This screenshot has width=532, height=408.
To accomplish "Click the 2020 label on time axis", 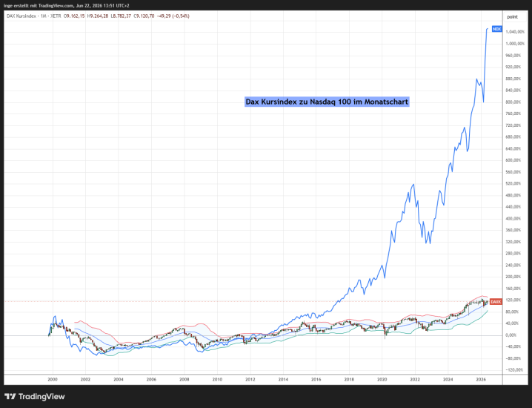I will click(x=382, y=380).
